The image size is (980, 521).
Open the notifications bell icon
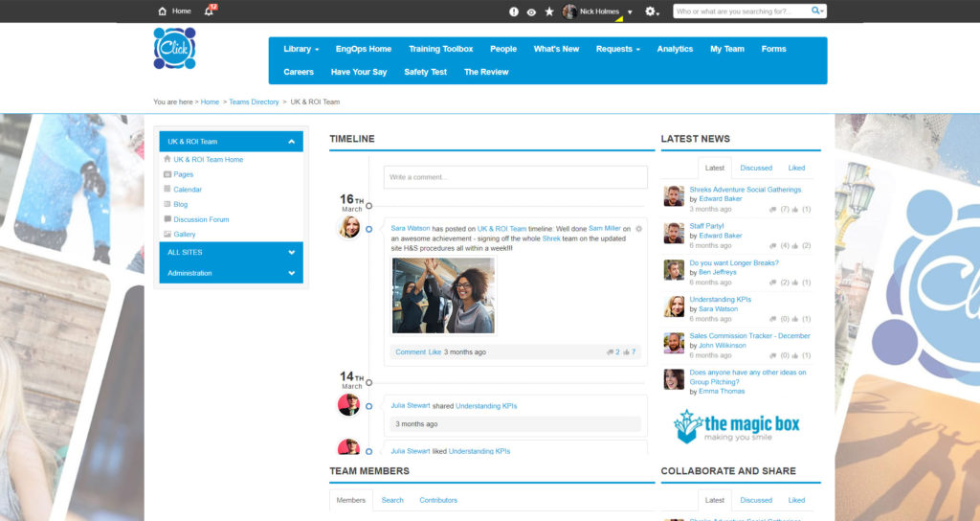click(x=209, y=11)
